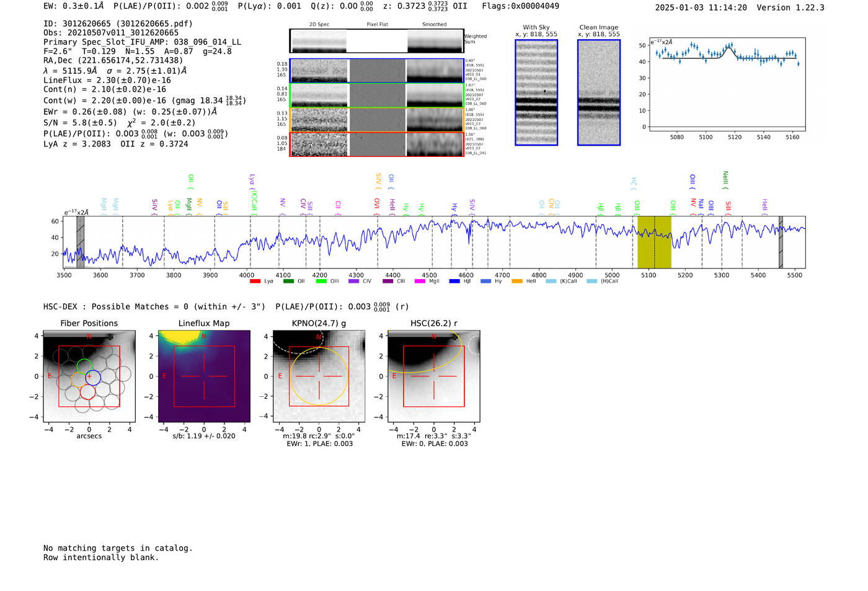Image resolution: width=868 pixels, height=591 pixels.
Task: Open the Lineflux Map panel
Action: (204, 376)
